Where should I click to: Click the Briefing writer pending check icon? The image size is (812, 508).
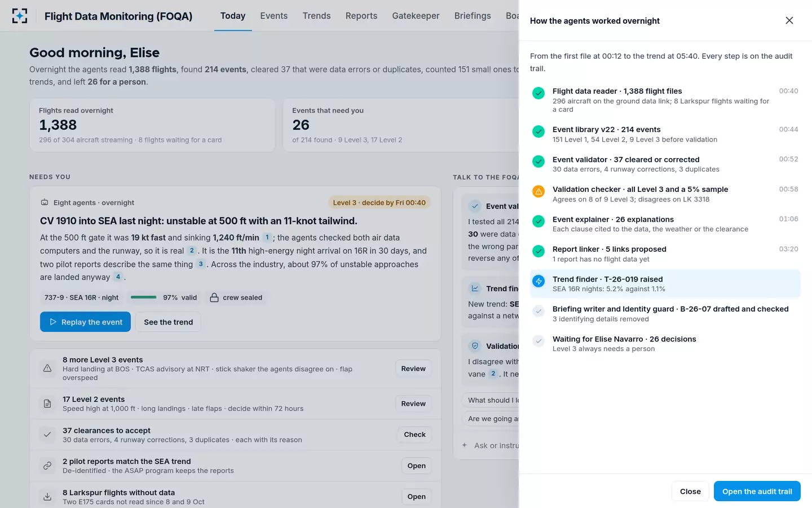539,310
